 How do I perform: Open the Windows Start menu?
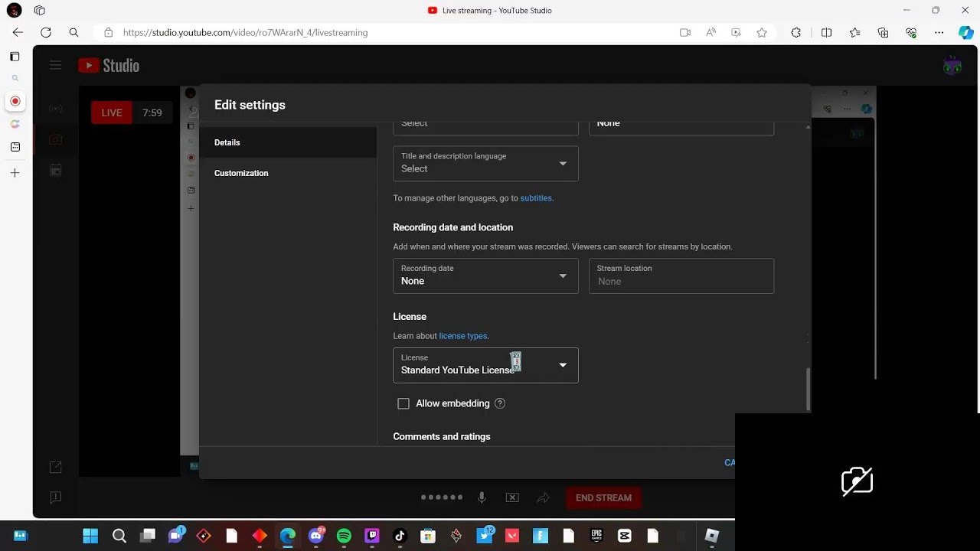90,536
